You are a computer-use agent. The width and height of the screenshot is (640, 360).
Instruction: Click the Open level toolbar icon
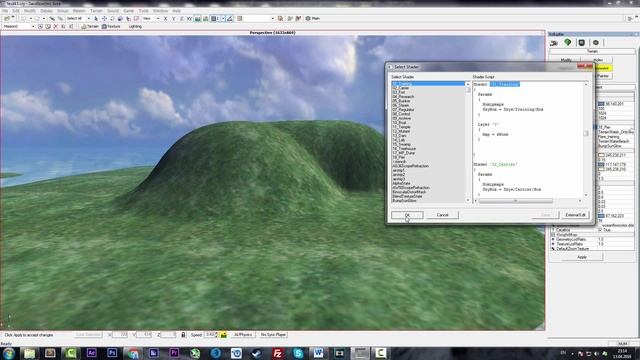[x=7, y=18]
